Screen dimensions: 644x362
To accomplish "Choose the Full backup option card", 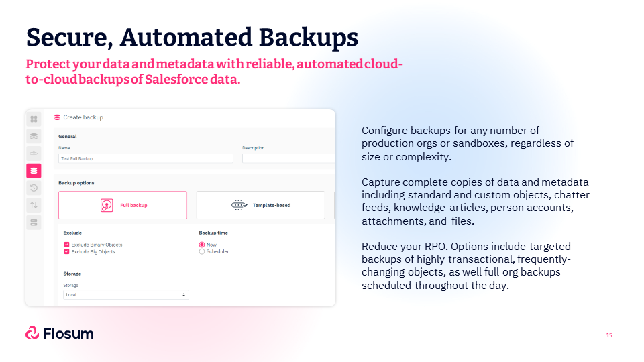I will (x=123, y=205).
